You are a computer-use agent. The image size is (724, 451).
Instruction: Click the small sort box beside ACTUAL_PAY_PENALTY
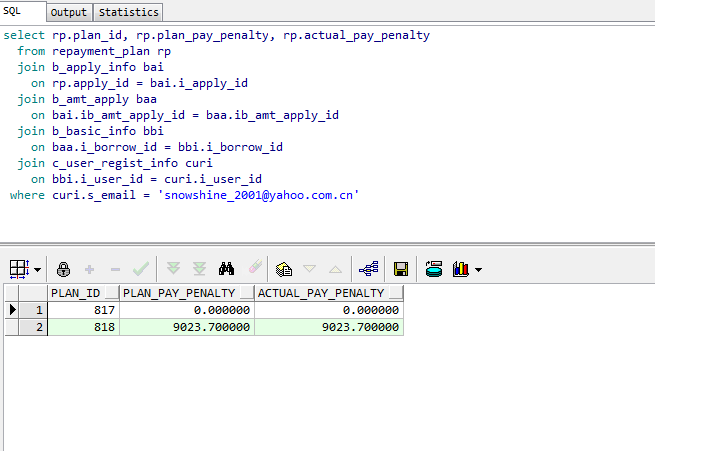click(x=396, y=293)
